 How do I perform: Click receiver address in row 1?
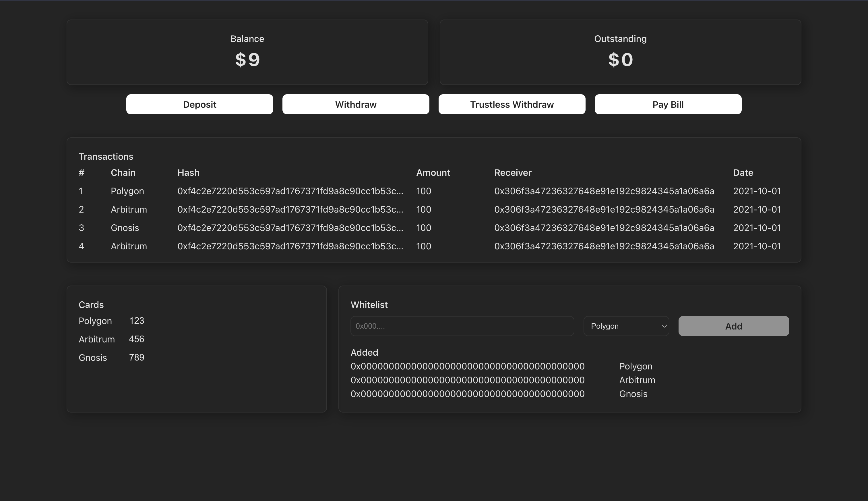[x=604, y=191]
